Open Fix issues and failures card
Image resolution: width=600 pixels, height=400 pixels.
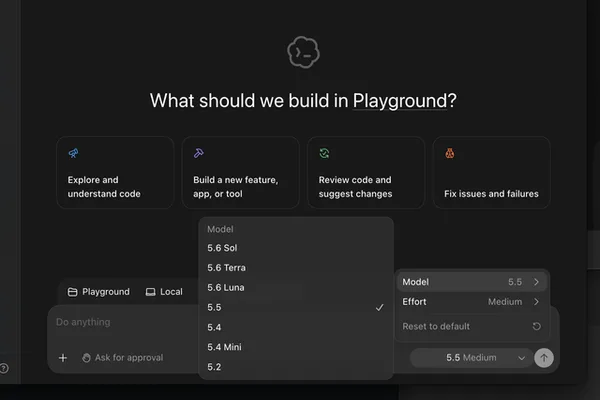click(492, 173)
